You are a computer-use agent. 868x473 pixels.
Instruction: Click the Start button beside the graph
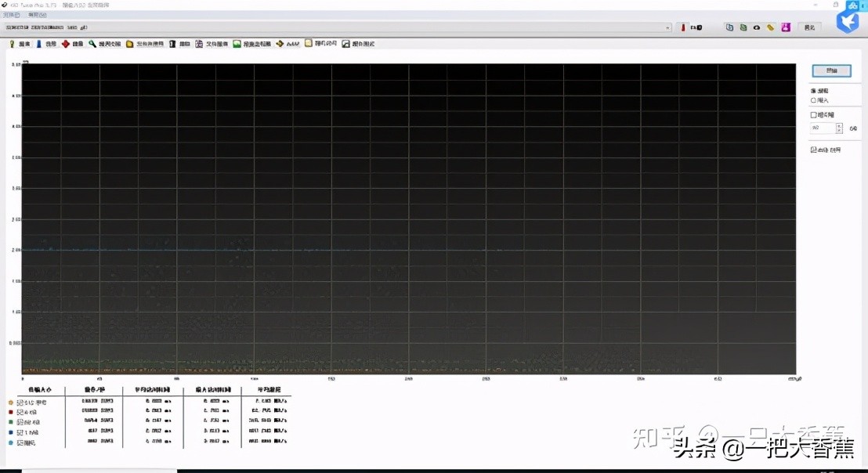click(x=831, y=70)
